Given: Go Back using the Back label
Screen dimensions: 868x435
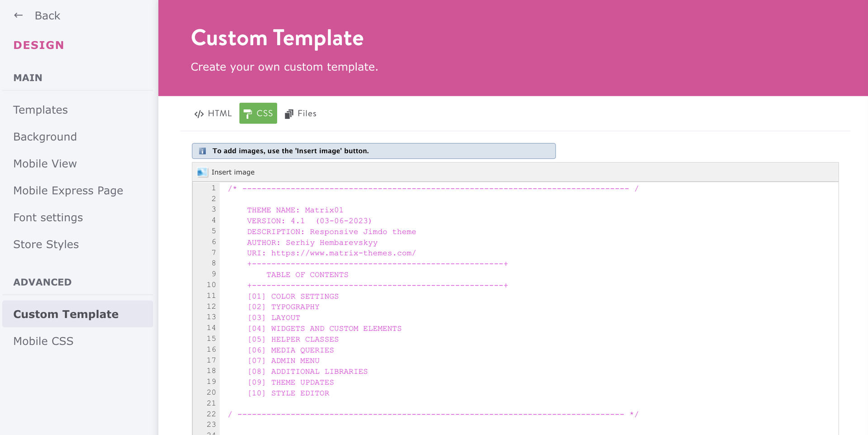Looking at the screenshot, I should [x=47, y=15].
